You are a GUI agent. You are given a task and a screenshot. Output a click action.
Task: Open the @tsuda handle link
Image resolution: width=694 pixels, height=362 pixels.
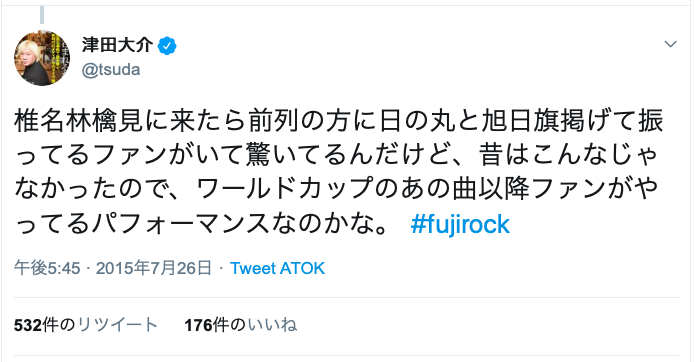click(x=111, y=69)
